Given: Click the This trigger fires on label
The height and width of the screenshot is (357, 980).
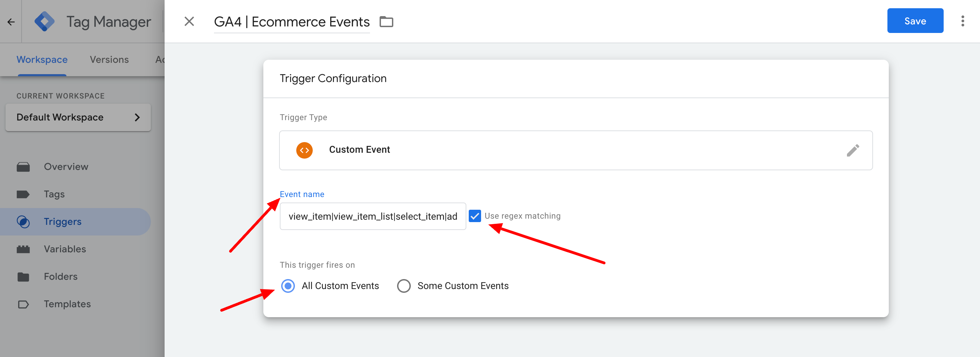Looking at the screenshot, I should click(x=317, y=265).
